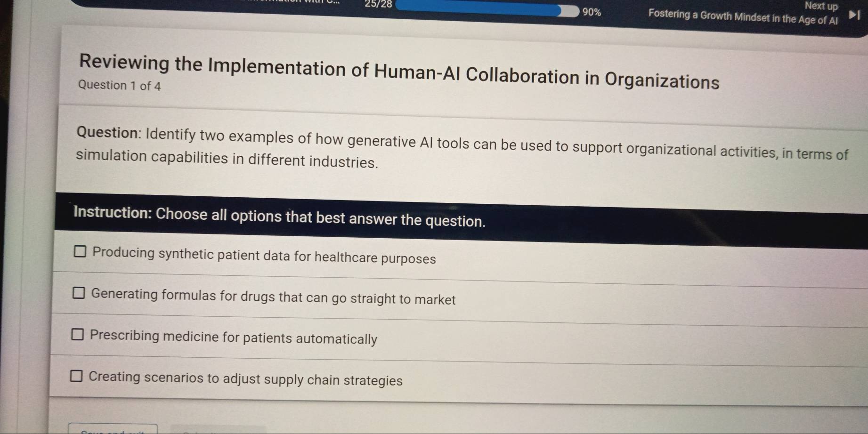This screenshot has width=868, height=434.
Task: Click the 25/28 lesson counter
Action: click(379, 6)
